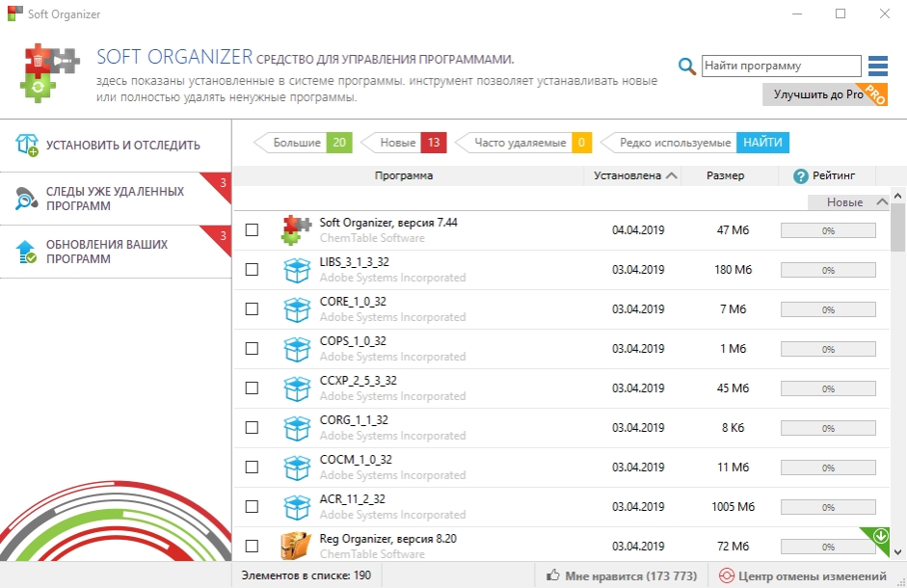Image resolution: width=907 pixels, height=588 pixels.
Task: Select the CCXP_2_5_3_32 program name
Action: pyautogui.click(x=358, y=380)
